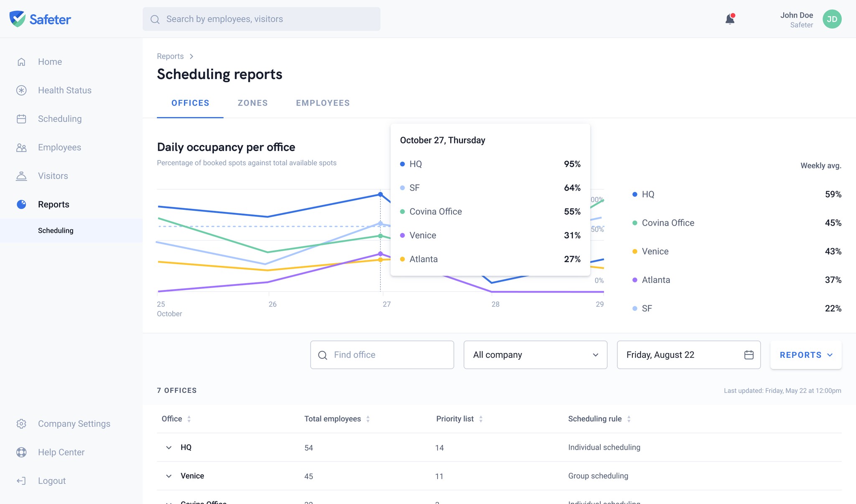856x504 pixels.
Task: Click the Reports breadcrumb link
Action: point(170,56)
